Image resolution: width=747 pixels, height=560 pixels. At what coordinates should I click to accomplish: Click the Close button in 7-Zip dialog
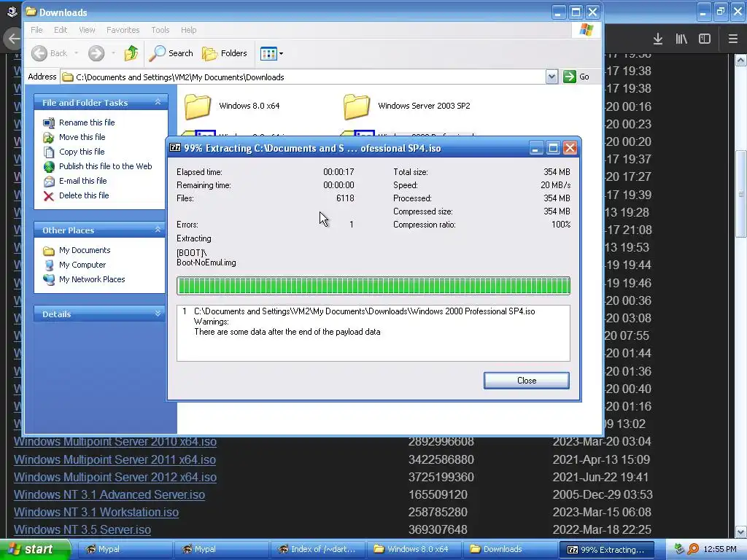point(527,381)
